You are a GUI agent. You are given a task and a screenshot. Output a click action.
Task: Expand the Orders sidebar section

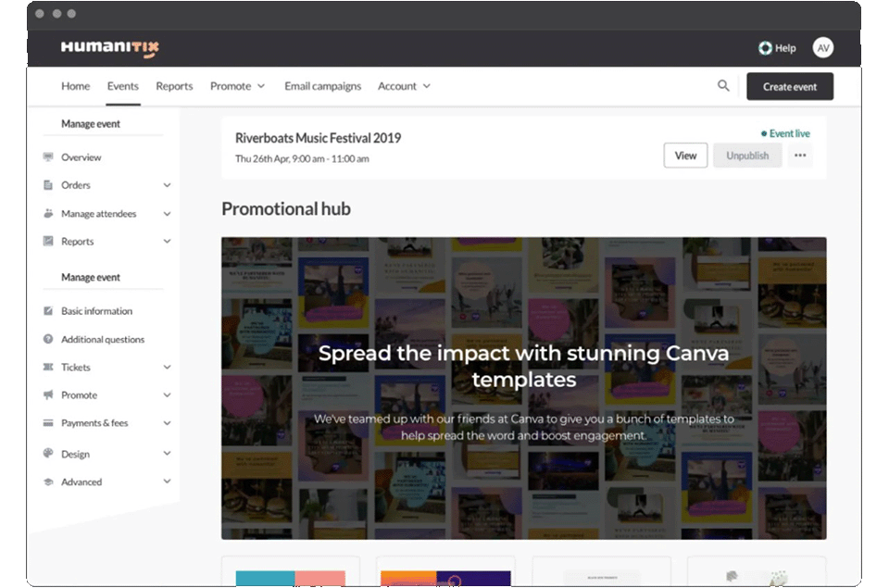click(167, 185)
